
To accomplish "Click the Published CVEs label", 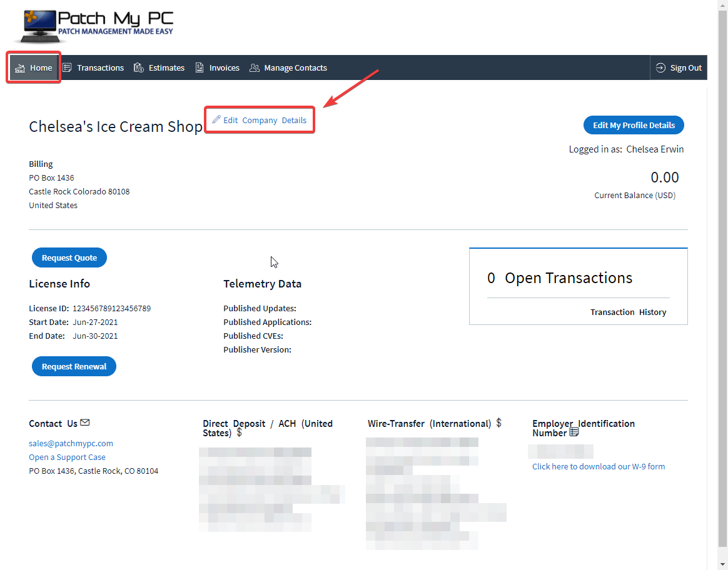I will (253, 336).
